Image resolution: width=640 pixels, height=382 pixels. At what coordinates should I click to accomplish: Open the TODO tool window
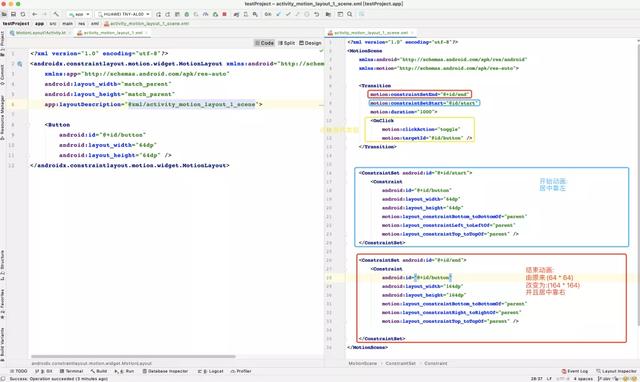(19, 371)
